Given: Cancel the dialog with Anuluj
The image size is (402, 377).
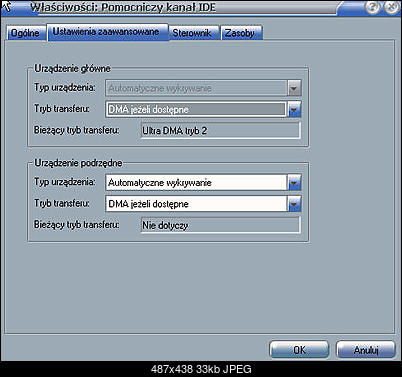Looking at the screenshot, I should pos(366,350).
